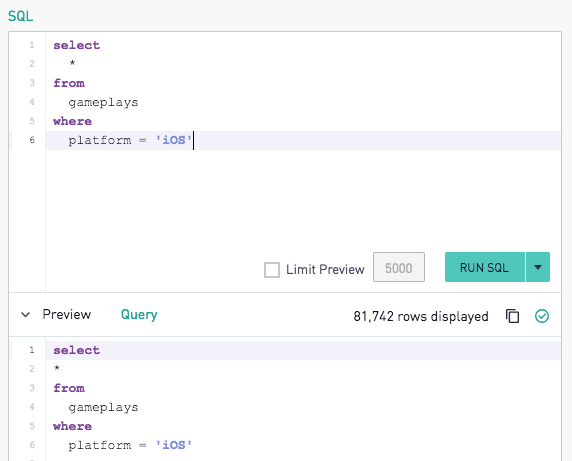Image resolution: width=572 pixels, height=461 pixels.
Task: Click 'from' keyword in the editor
Action: click(x=69, y=83)
